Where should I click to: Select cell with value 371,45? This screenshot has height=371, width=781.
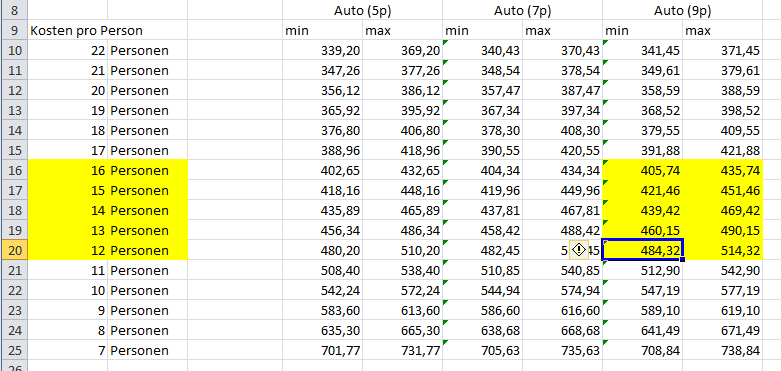point(722,50)
